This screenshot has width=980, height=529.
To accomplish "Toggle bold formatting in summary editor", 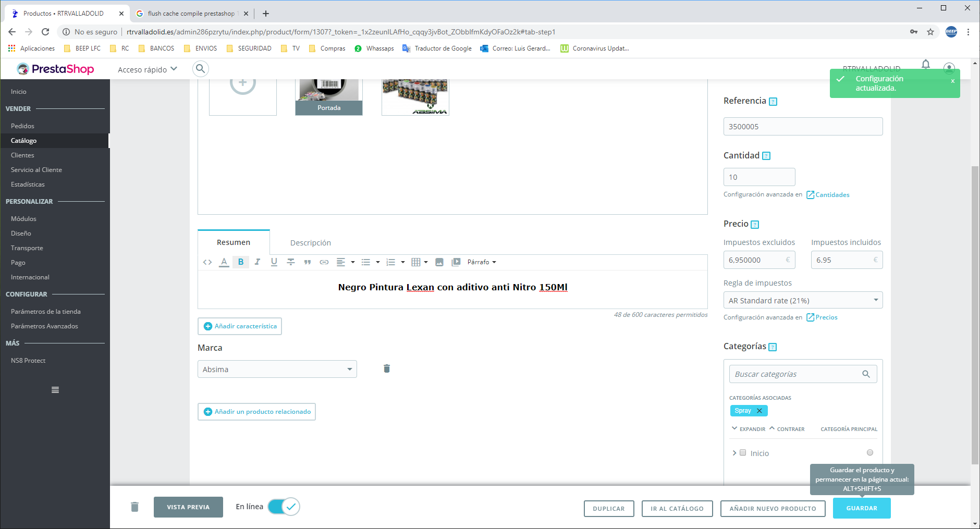I will click(241, 262).
